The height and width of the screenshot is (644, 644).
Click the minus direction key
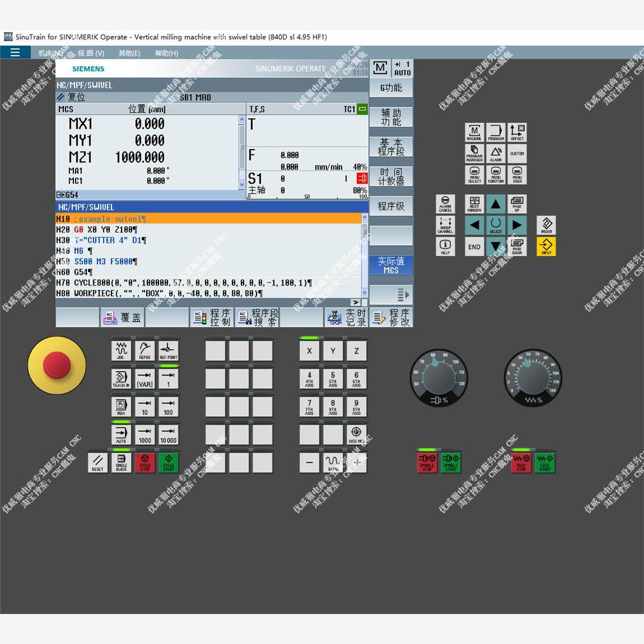(x=309, y=463)
